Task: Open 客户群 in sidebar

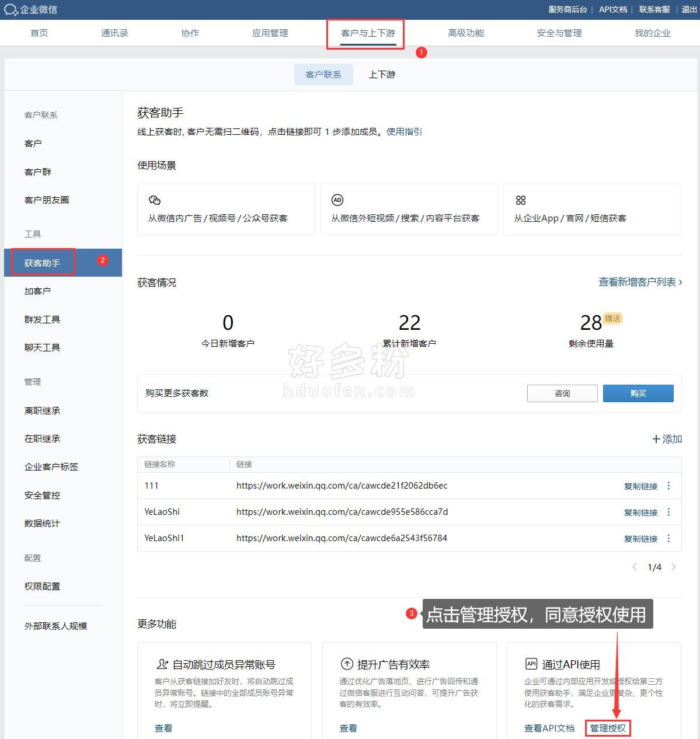Action: coord(38,172)
